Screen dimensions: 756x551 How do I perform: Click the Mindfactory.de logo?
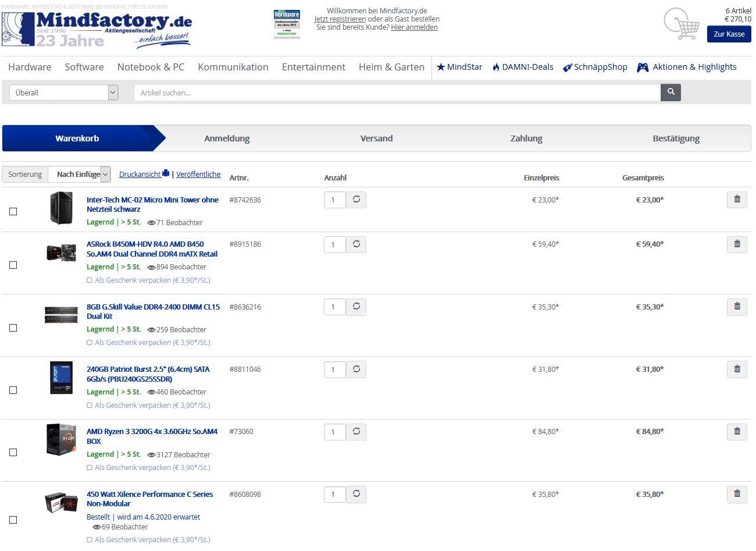tap(97, 29)
